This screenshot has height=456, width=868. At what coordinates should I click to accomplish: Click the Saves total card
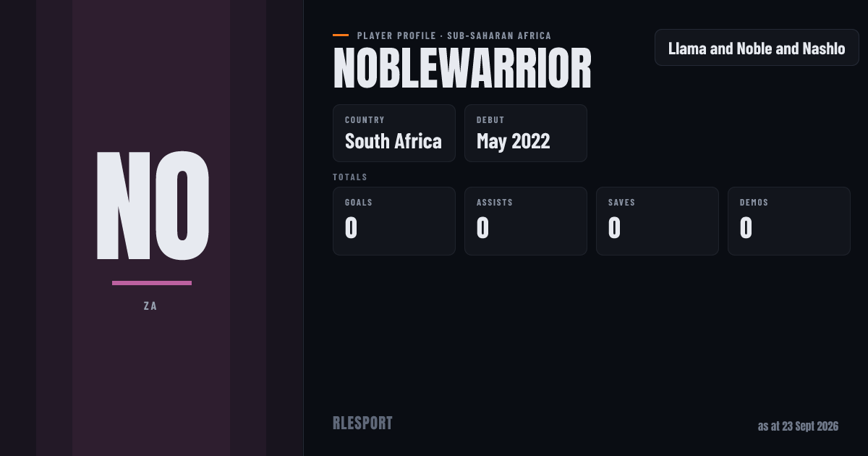coord(658,221)
